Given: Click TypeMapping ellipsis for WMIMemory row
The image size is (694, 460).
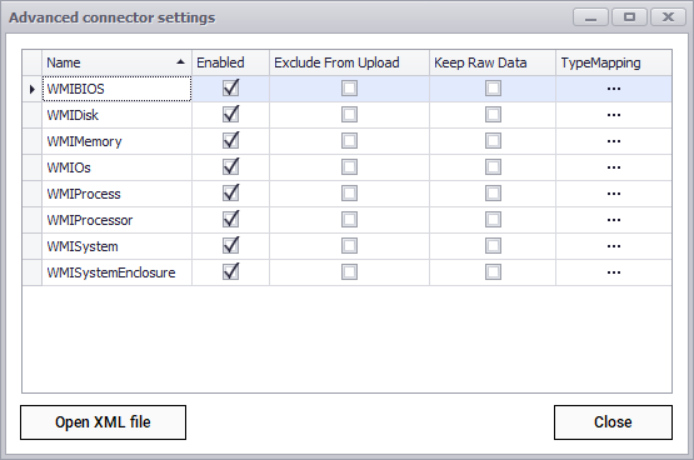Looking at the screenshot, I should point(614,141).
